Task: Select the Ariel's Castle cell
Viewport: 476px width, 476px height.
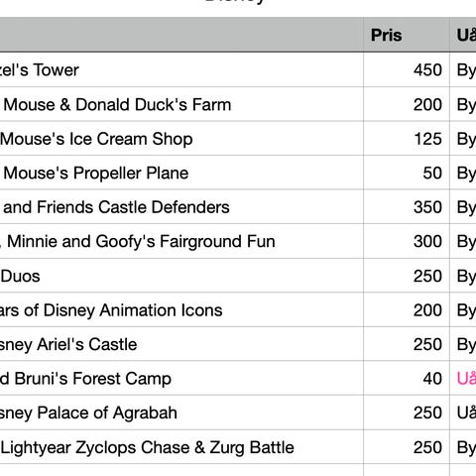Action: [181, 344]
